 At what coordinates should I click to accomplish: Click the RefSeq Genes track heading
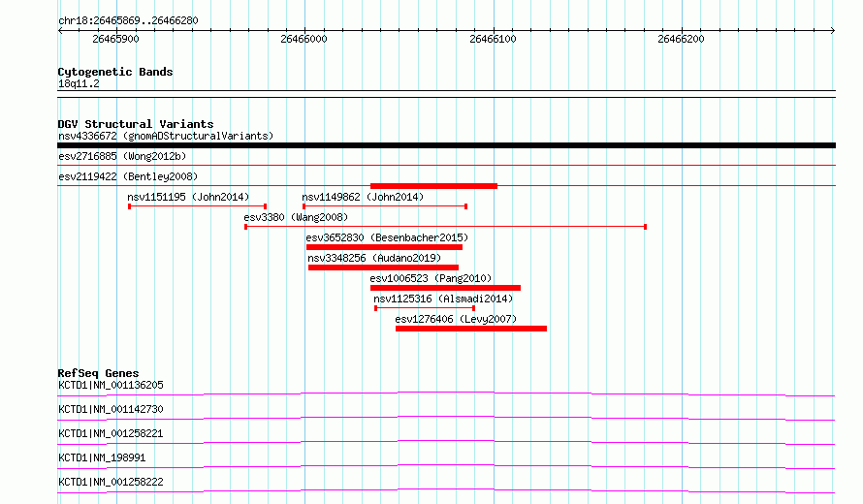click(x=98, y=373)
